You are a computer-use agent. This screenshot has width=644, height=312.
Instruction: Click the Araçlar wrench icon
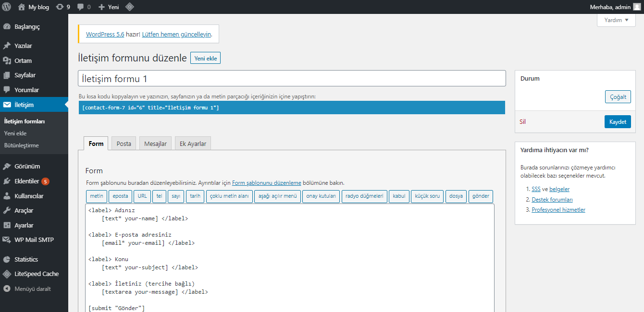7,210
